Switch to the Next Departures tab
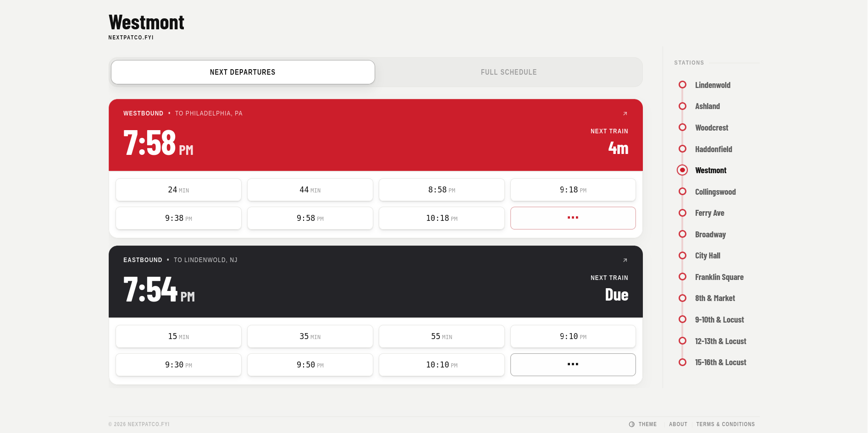The height and width of the screenshot is (433, 868). click(243, 72)
